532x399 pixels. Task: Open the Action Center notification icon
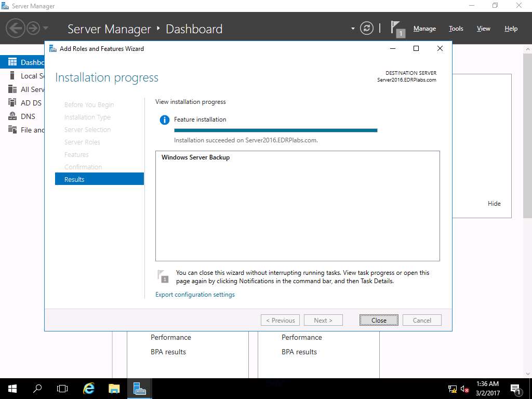516,389
